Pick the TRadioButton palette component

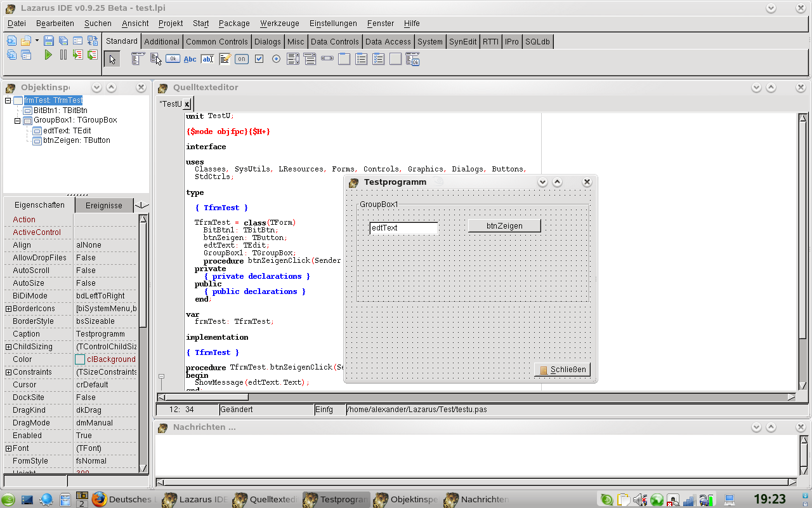276,59
